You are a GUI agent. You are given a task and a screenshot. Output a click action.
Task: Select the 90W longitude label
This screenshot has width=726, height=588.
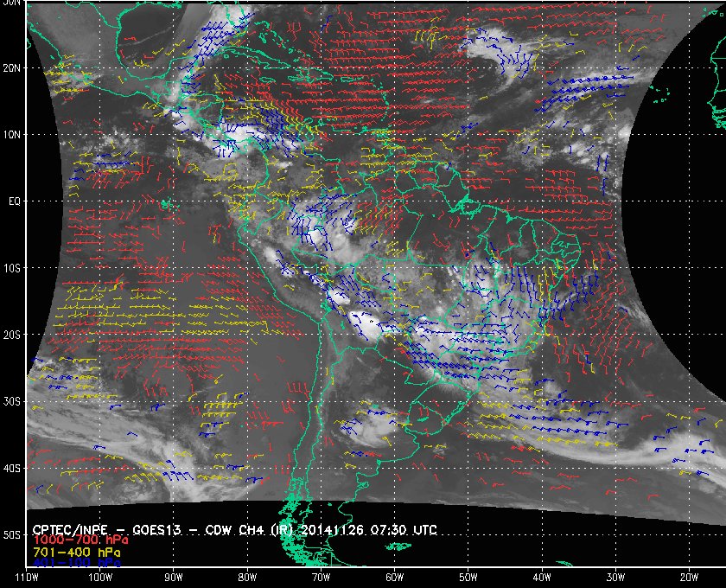point(174,578)
